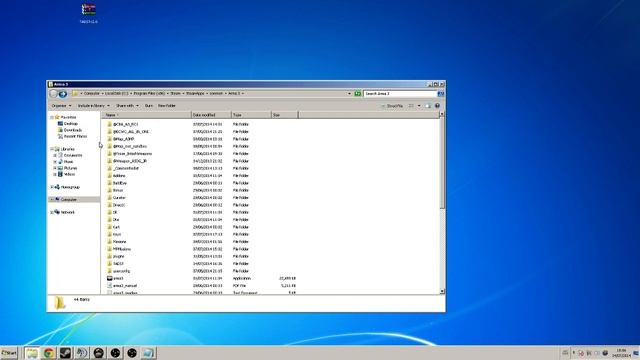Open Recent Places under Favorites
Viewport: 640px width, 360px height.
pos(75,136)
